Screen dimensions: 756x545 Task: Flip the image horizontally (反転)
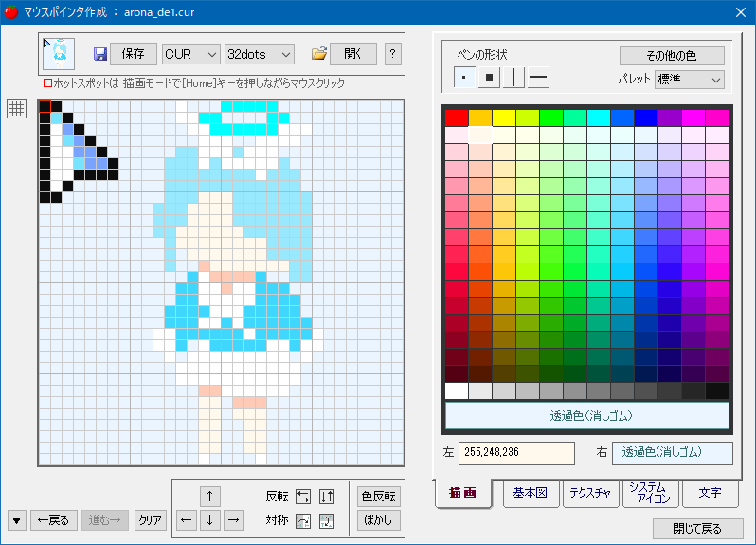(x=303, y=497)
